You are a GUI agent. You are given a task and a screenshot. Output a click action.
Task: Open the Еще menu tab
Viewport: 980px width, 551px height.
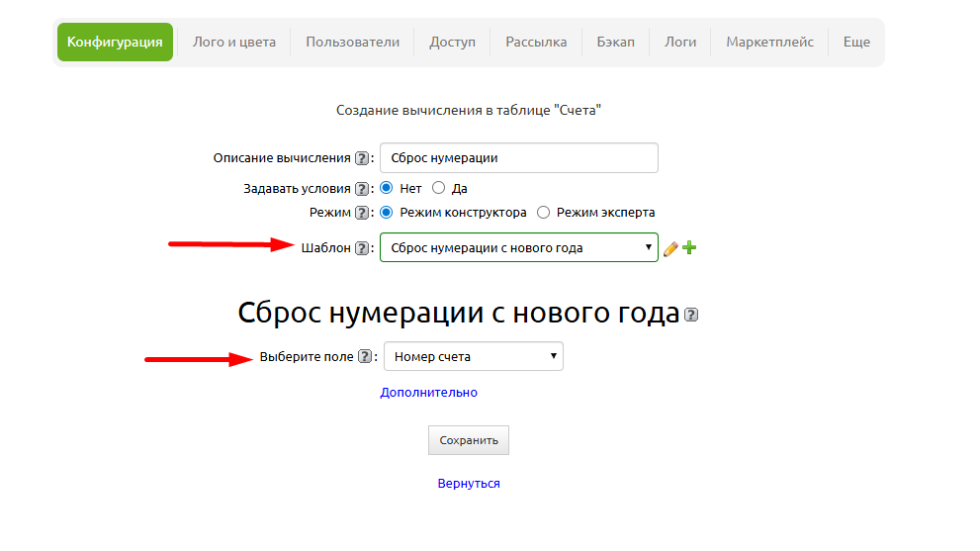click(x=856, y=43)
